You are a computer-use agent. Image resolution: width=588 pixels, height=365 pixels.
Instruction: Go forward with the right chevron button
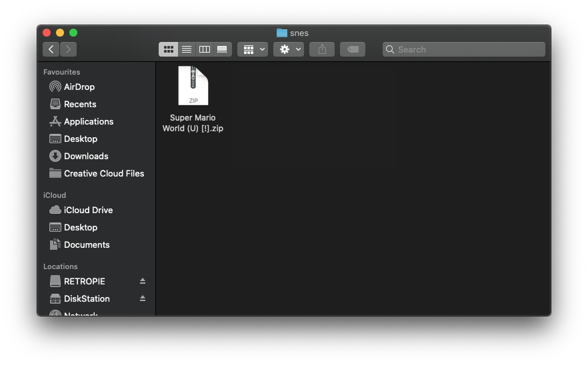68,49
